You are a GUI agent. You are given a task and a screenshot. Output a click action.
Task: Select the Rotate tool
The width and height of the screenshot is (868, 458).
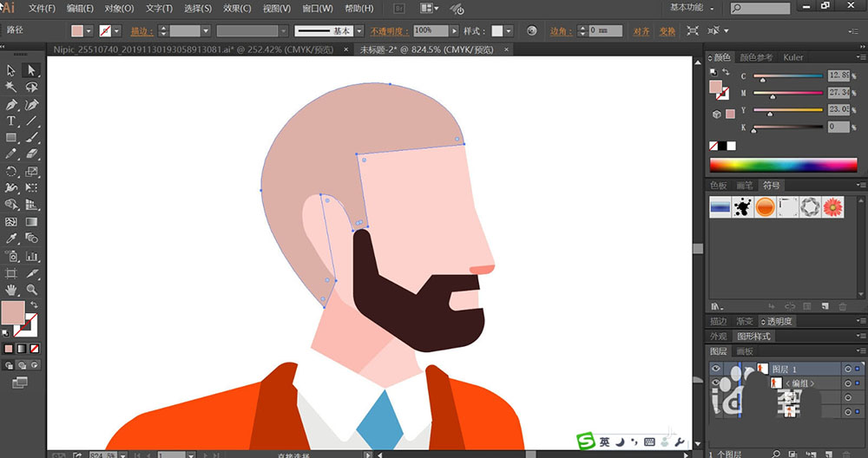tap(11, 172)
